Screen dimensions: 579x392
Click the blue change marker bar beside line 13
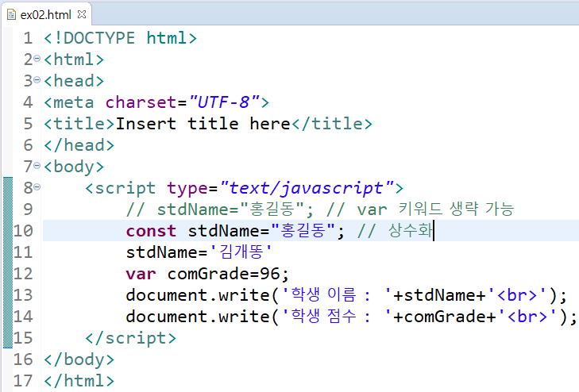coord(8,295)
